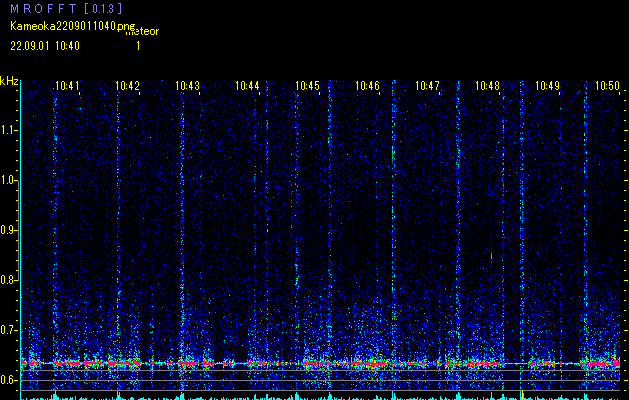Viewport: 629px width, 400px height.
Task: Click the 10:42 time marker
Action: click(127, 85)
